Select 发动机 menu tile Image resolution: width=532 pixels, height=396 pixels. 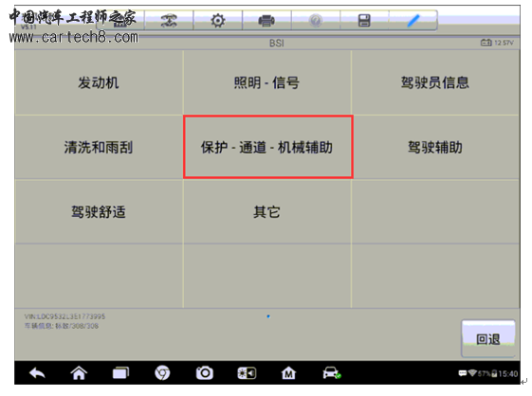coord(99,82)
